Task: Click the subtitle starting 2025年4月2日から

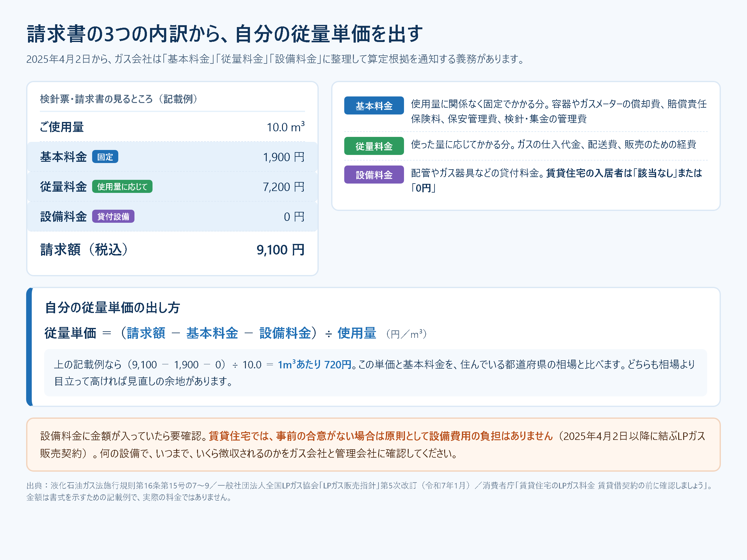Action: 276,59
